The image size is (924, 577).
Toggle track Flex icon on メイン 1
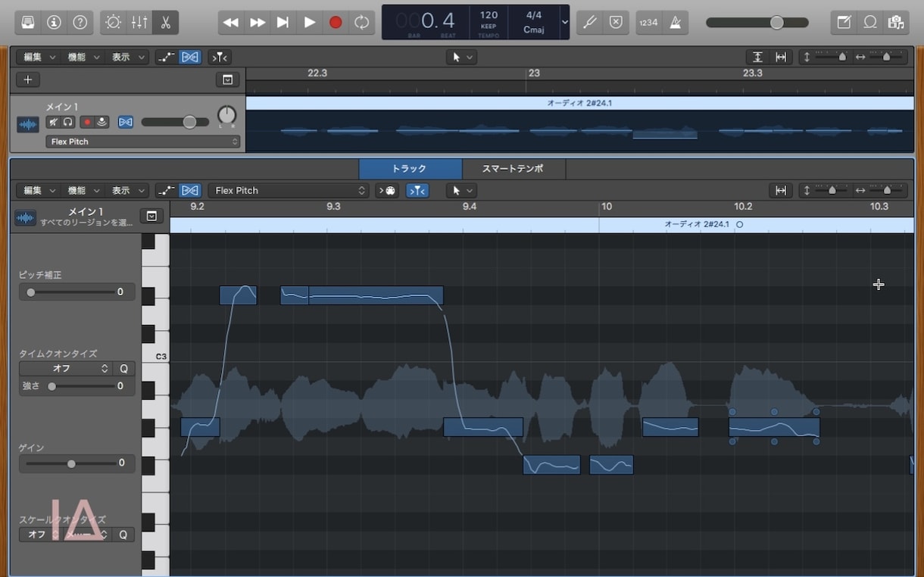coord(126,122)
